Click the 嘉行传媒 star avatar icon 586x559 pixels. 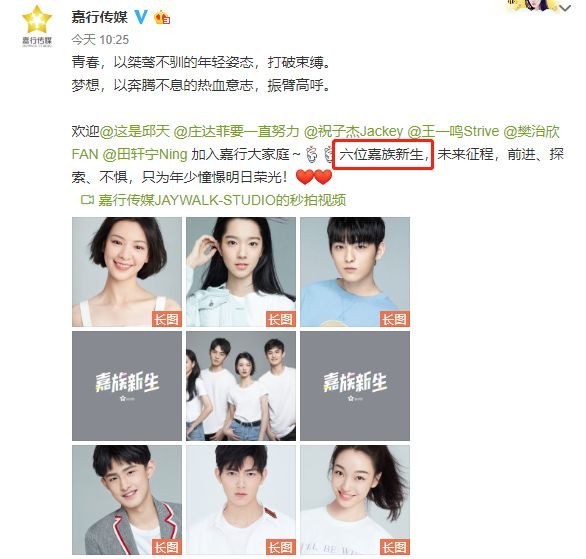coord(37,26)
